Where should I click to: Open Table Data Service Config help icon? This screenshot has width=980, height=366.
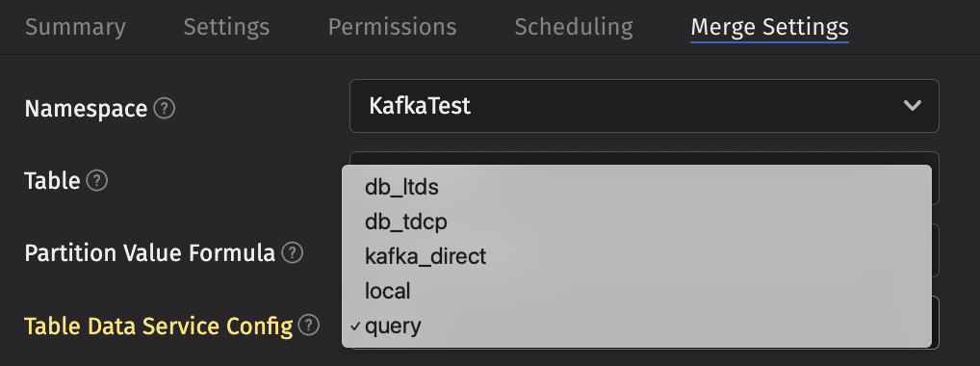tap(309, 326)
